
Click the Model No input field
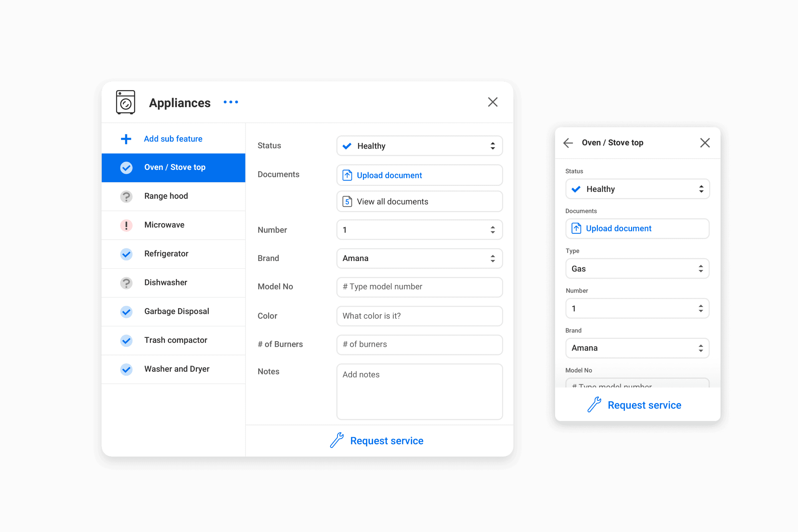click(x=419, y=287)
